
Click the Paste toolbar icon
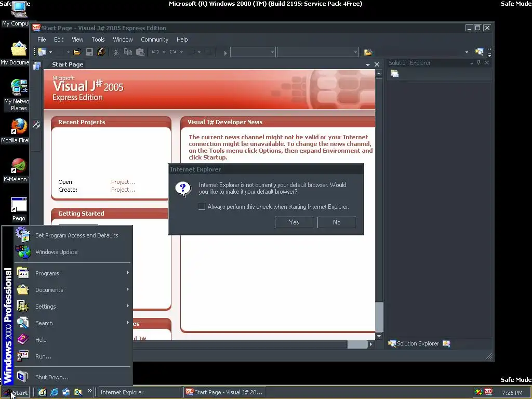pyautogui.click(x=140, y=52)
